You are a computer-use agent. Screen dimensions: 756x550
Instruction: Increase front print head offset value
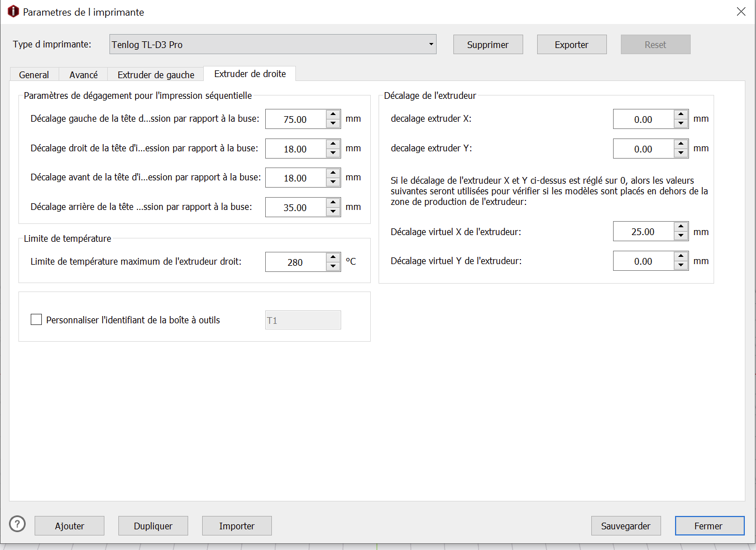[333, 173]
